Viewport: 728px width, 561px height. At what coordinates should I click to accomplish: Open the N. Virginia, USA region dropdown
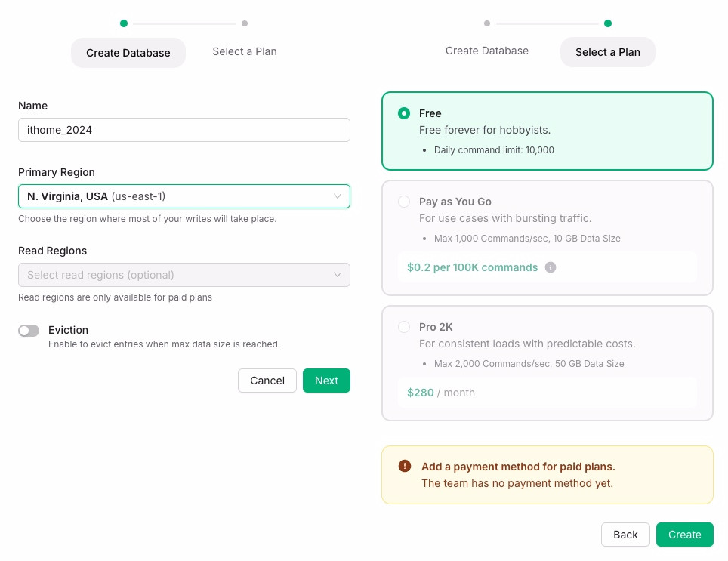pyautogui.click(x=184, y=196)
